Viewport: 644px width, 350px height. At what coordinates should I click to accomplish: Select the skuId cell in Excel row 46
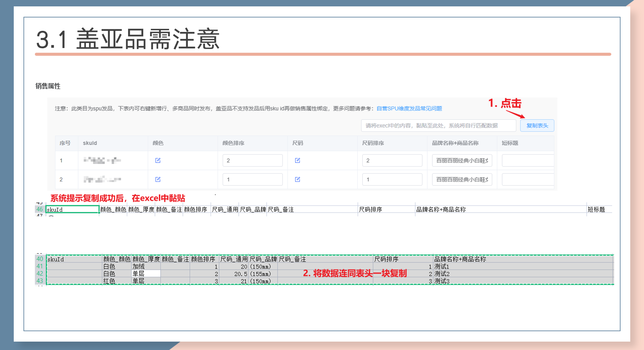tap(72, 210)
